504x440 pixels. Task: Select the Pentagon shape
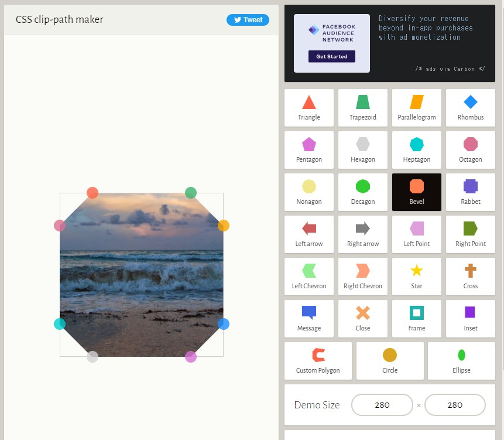pyautogui.click(x=309, y=150)
